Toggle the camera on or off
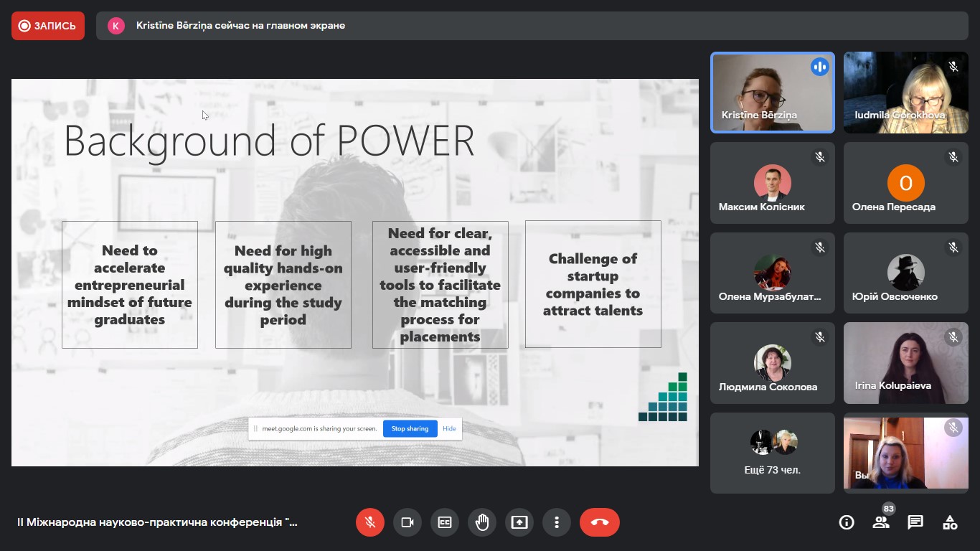The image size is (980, 551). [x=407, y=522]
